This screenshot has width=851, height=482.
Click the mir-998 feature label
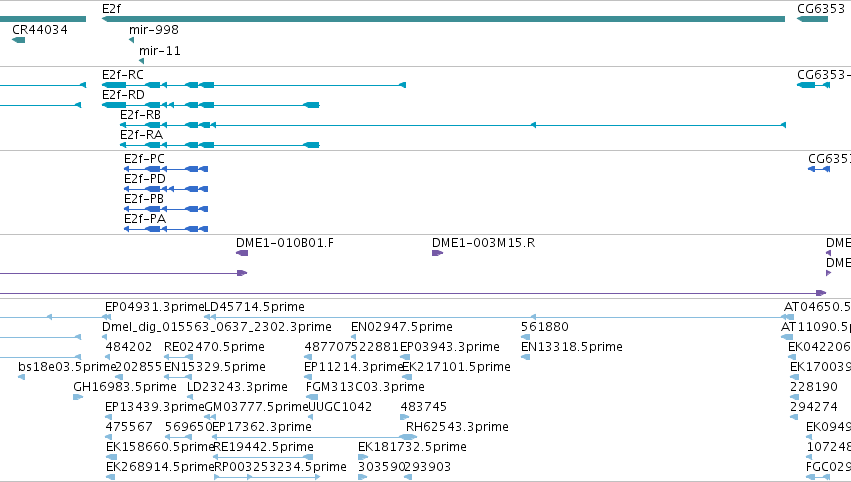pyautogui.click(x=154, y=30)
